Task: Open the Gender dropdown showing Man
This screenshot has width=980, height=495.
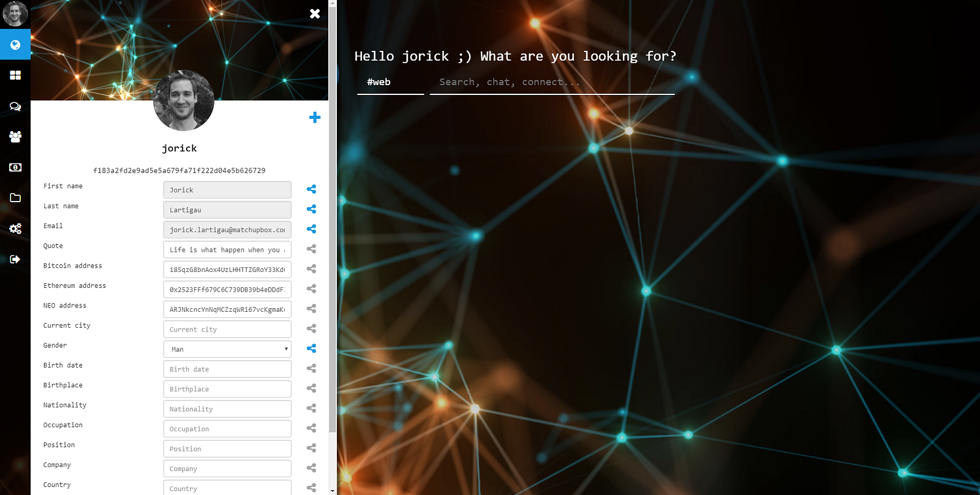Action: click(x=227, y=349)
